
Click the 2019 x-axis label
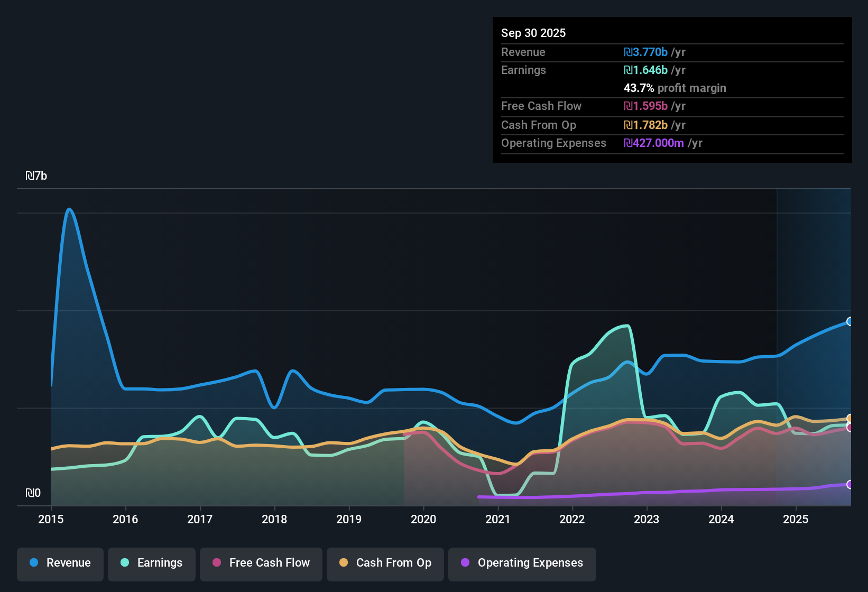coord(349,520)
